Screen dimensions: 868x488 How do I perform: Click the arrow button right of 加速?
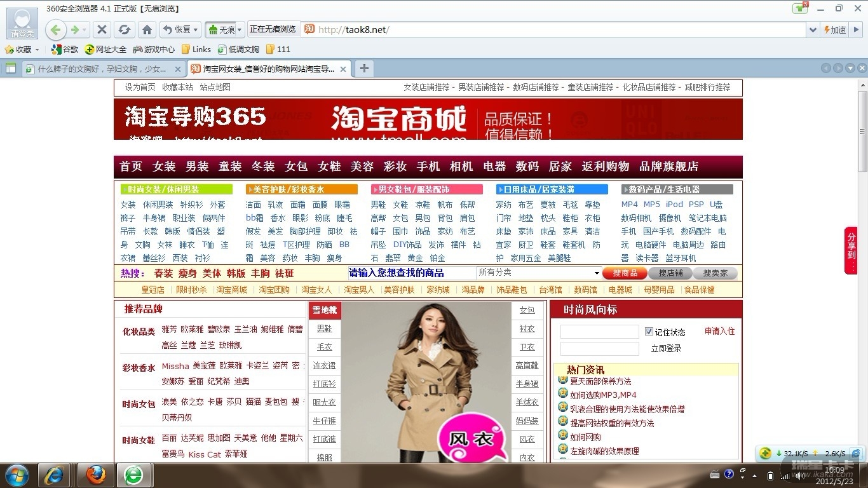(857, 29)
